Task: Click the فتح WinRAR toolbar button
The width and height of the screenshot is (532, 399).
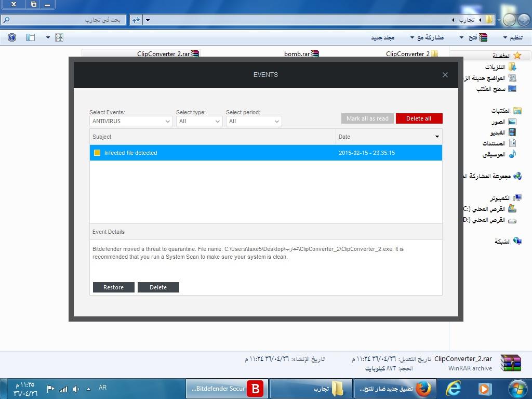Action: pyautogui.click(x=478, y=37)
